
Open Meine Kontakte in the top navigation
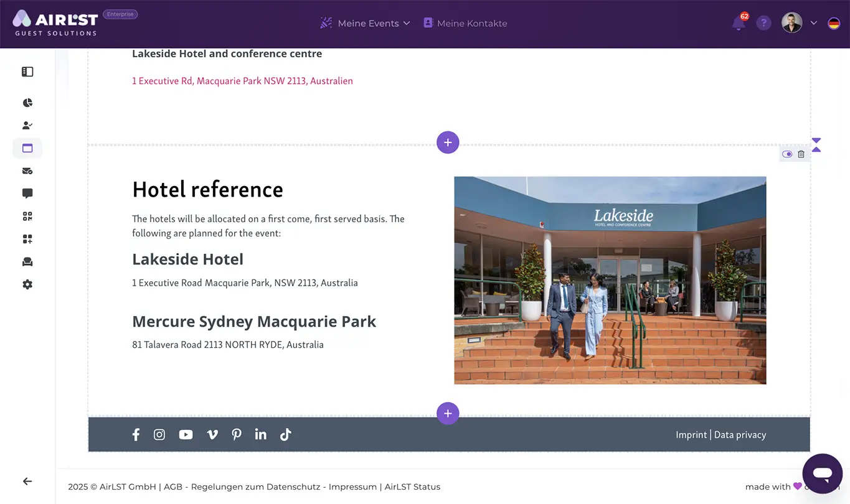coord(465,23)
